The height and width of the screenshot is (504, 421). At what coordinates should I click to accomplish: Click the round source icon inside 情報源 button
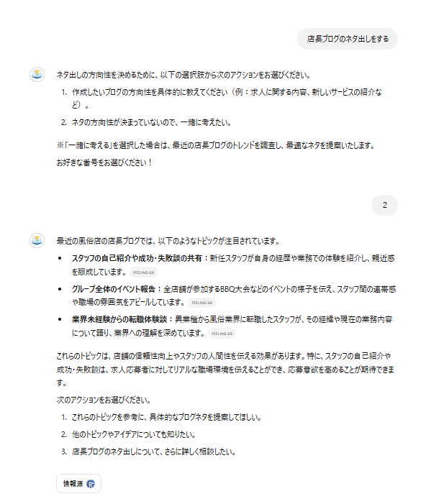point(91,484)
